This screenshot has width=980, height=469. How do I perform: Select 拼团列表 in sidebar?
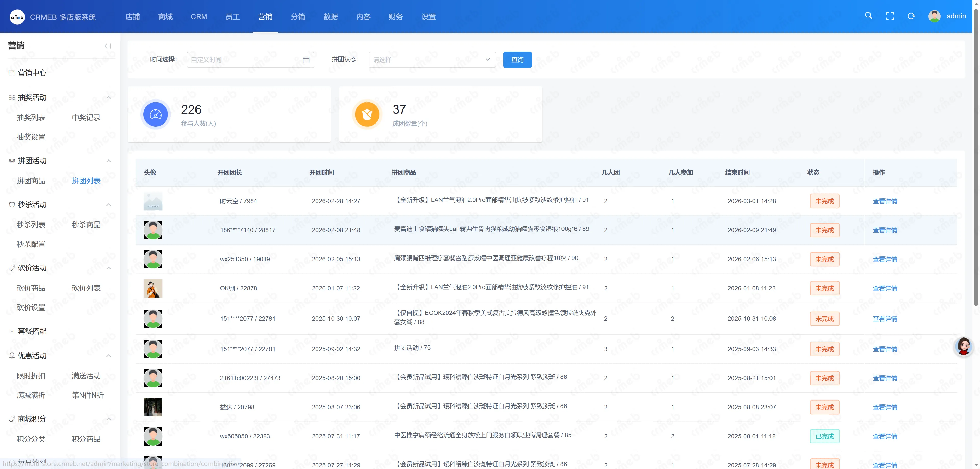tap(86, 181)
